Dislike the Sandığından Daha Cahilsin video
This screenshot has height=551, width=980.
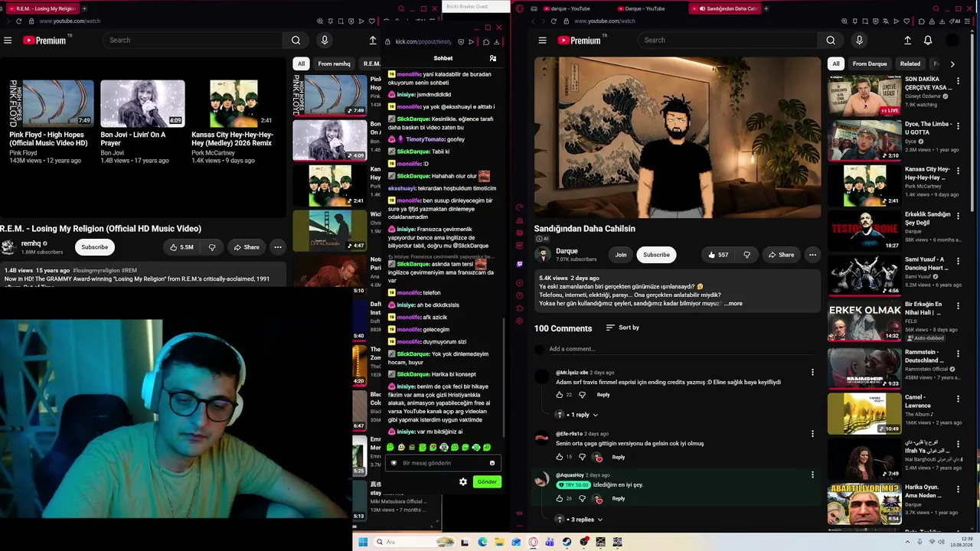point(746,255)
